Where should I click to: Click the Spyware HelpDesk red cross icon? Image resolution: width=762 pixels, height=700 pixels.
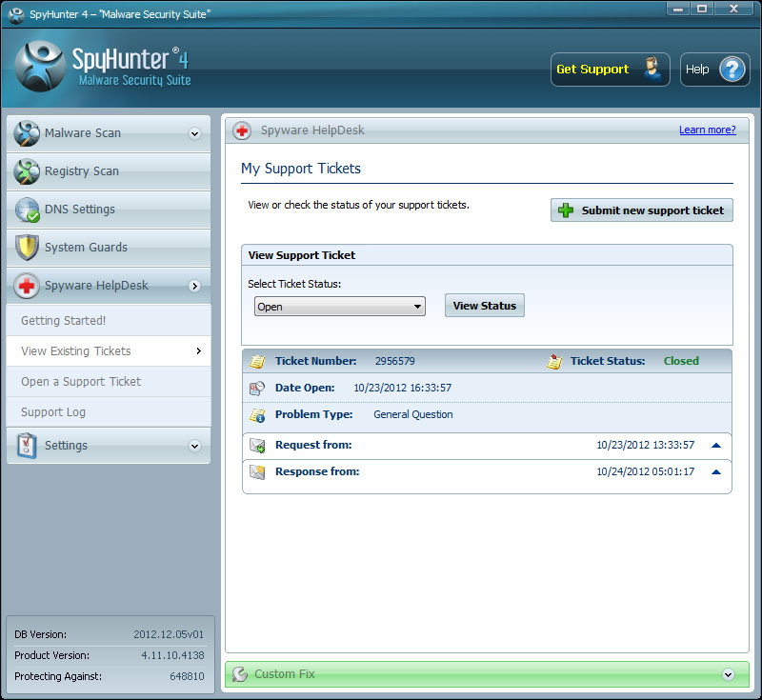pos(27,286)
